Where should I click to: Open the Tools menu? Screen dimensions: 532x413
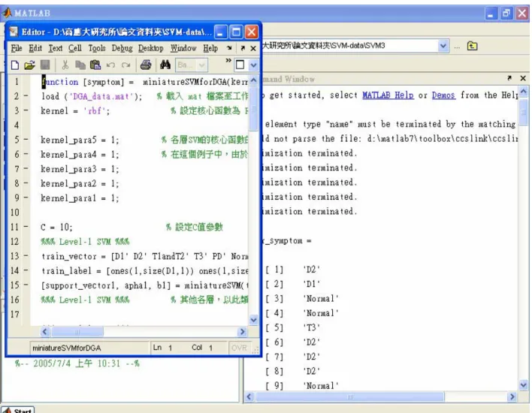click(x=97, y=49)
